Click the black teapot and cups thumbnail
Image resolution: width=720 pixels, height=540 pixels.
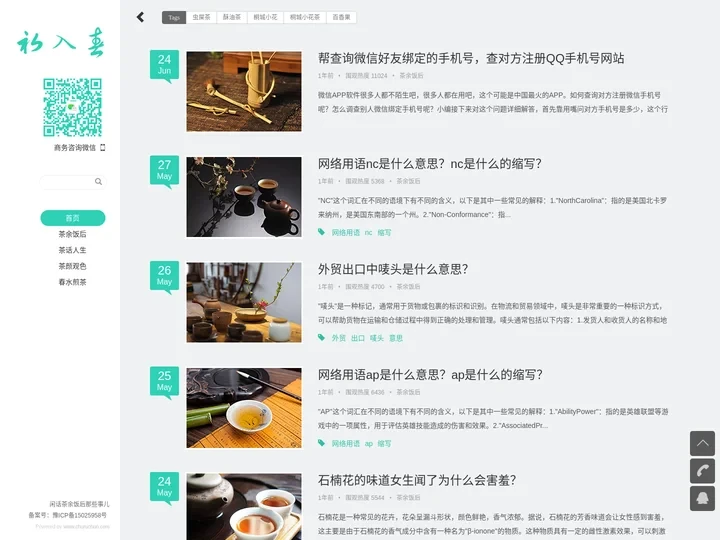point(244,197)
